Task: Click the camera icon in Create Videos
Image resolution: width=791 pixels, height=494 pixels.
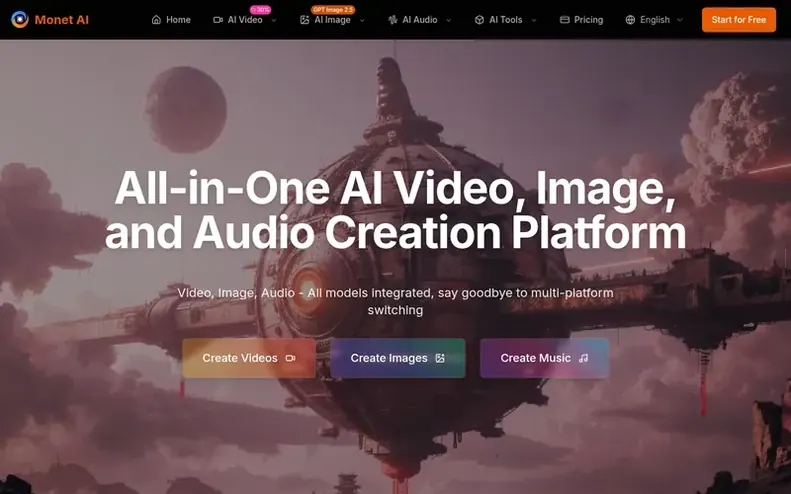Action: pos(291,358)
